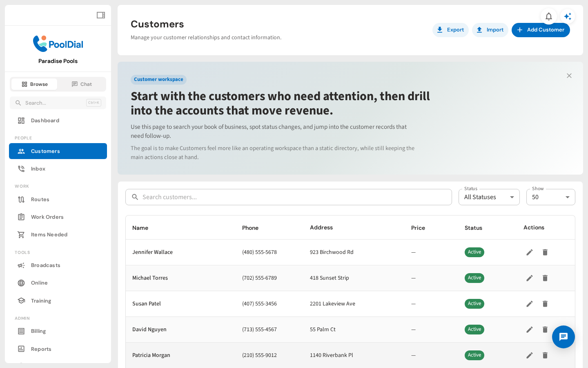
Task: Click the Dashboard grid icon
Action: coord(21,121)
